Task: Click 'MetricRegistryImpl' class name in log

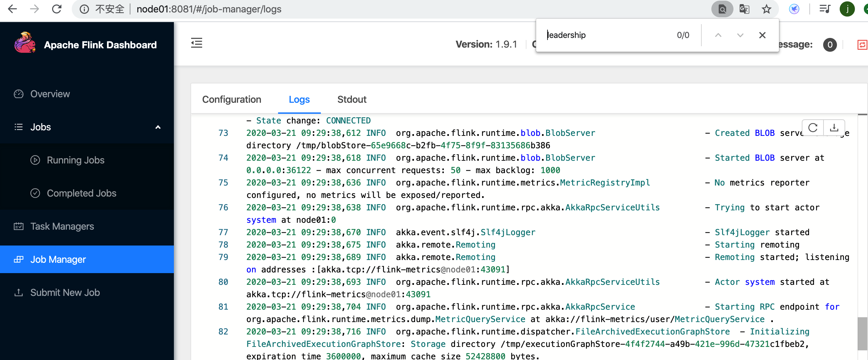Action: (605, 183)
